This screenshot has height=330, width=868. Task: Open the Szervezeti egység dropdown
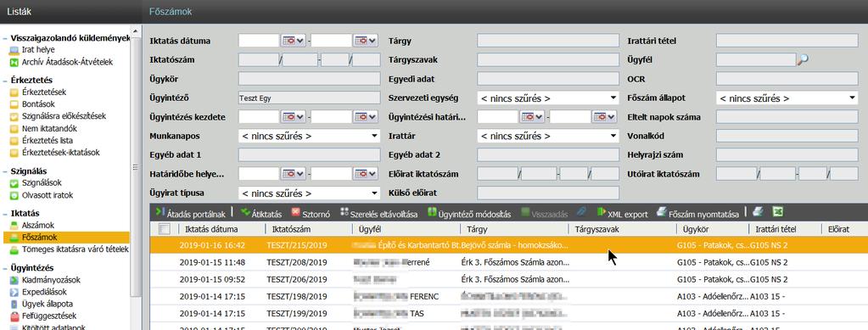coord(547,98)
